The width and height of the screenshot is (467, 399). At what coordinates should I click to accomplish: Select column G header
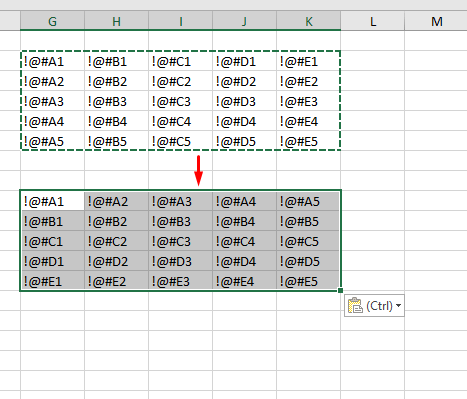point(52,21)
